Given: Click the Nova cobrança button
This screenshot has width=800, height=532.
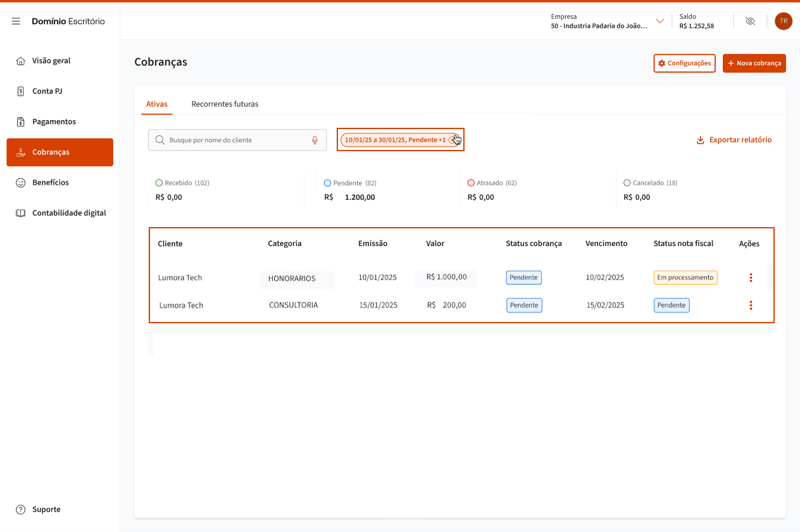Looking at the screenshot, I should [x=754, y=63].
